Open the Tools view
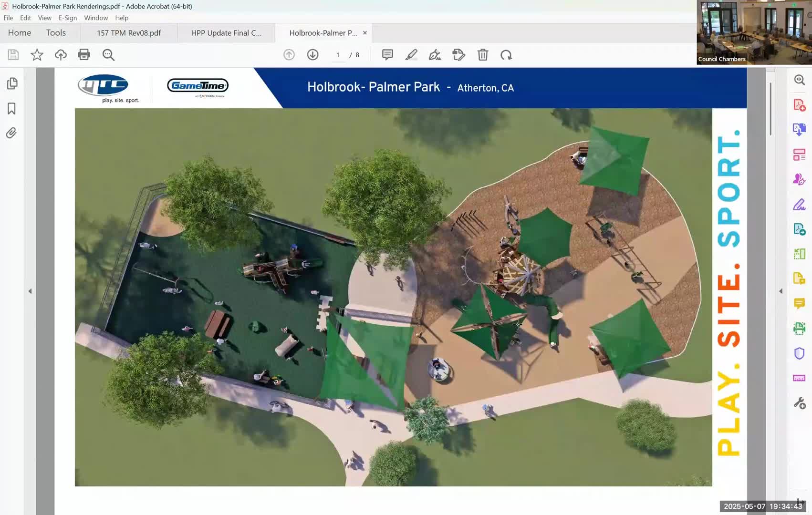 pos(56,33)
